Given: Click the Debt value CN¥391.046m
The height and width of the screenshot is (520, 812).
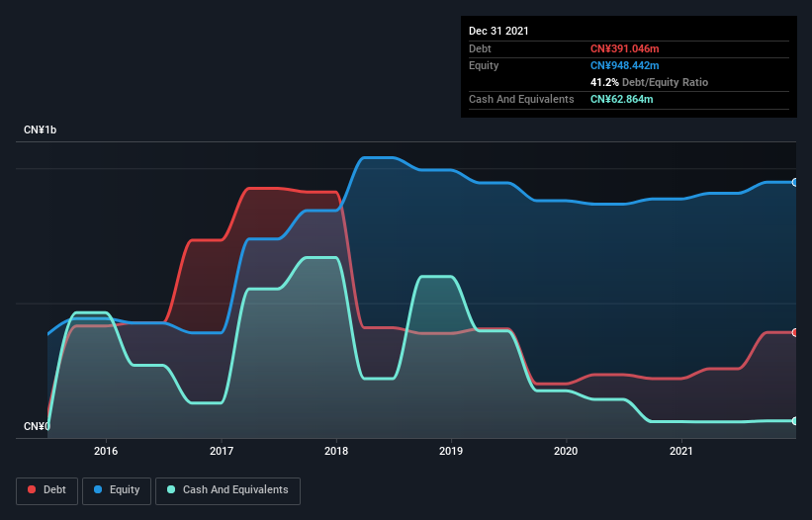Looking at the screenshot, I should (x=624, y=48).
